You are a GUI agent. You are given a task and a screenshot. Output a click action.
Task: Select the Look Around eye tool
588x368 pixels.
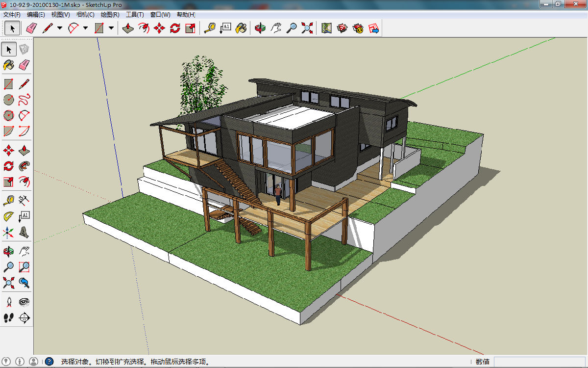point(24,302)
